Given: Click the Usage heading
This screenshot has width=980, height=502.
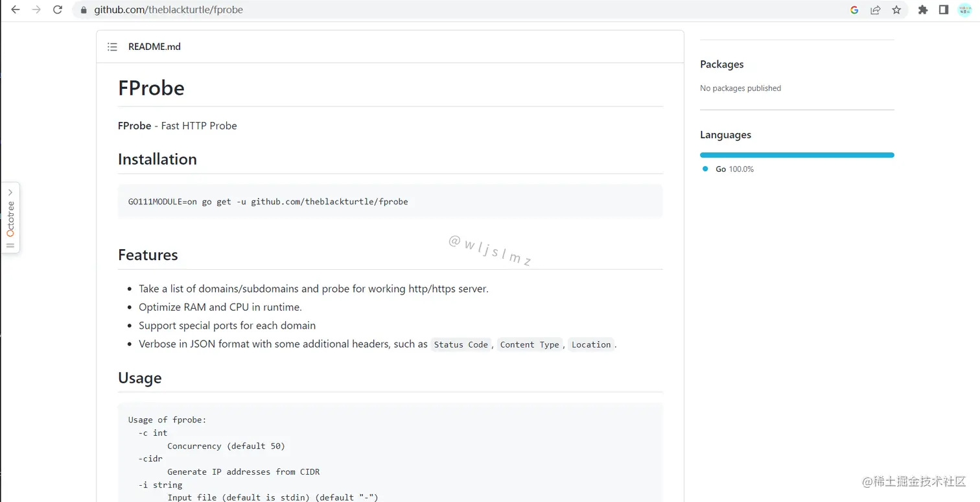Looking at the screenshot, I should point(140,377).
